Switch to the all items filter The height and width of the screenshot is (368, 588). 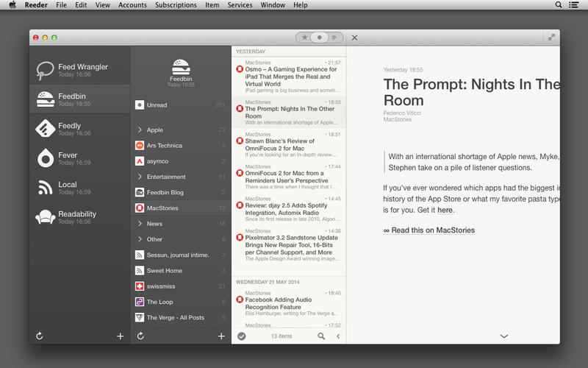(x=334, y=38)
